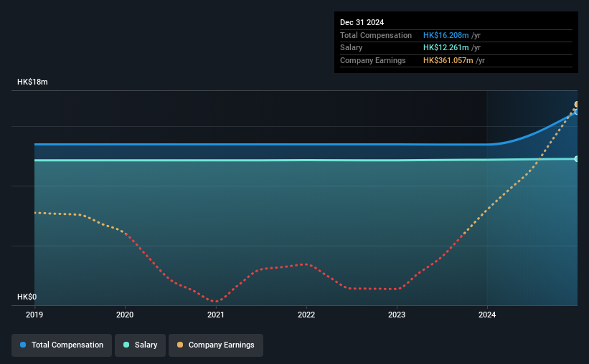
Task: Toggle the Total Compensation legend button
Action: 62,345
